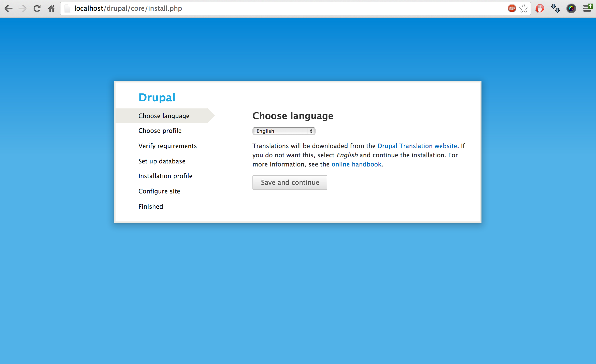The height and width of the screenshot is (364, 596).
Task: Select the Installation profile step
Action: [165, 176]
